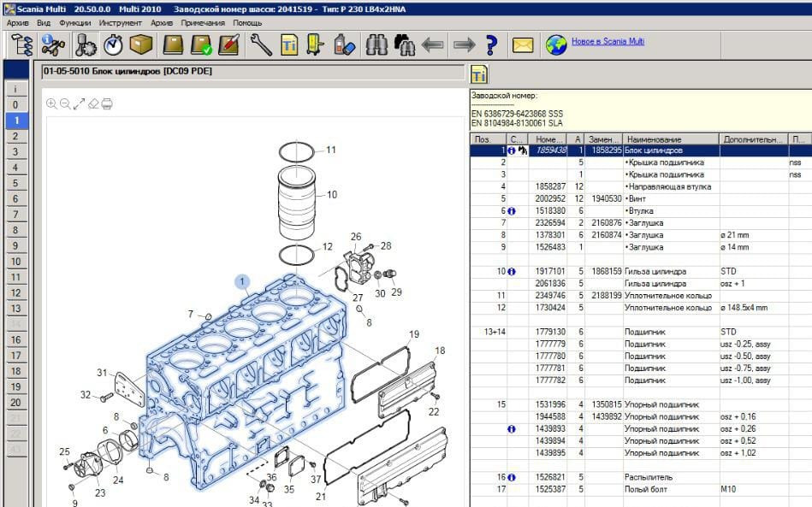Click callout number 10 on the diagram
This screenshot has height=507, width=812.
click(332, 195)
